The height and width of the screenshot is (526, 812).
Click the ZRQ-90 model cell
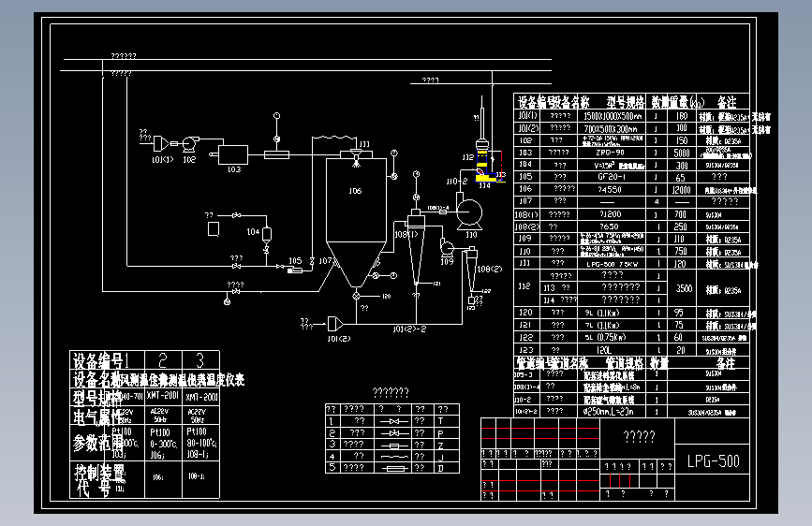(610, 153)
